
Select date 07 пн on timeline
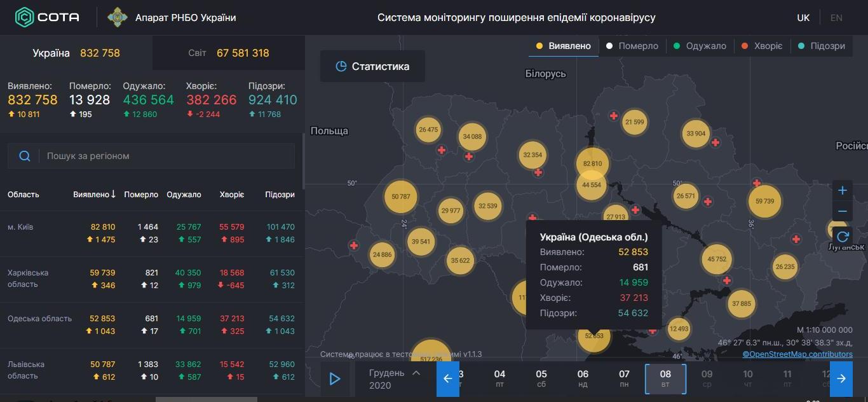click(624, 379)
